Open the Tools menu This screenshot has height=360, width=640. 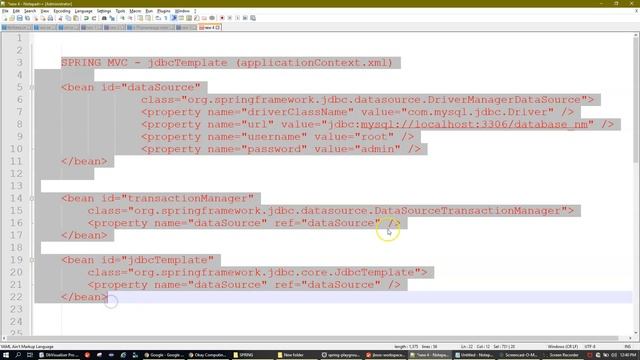tap(120, 11)
